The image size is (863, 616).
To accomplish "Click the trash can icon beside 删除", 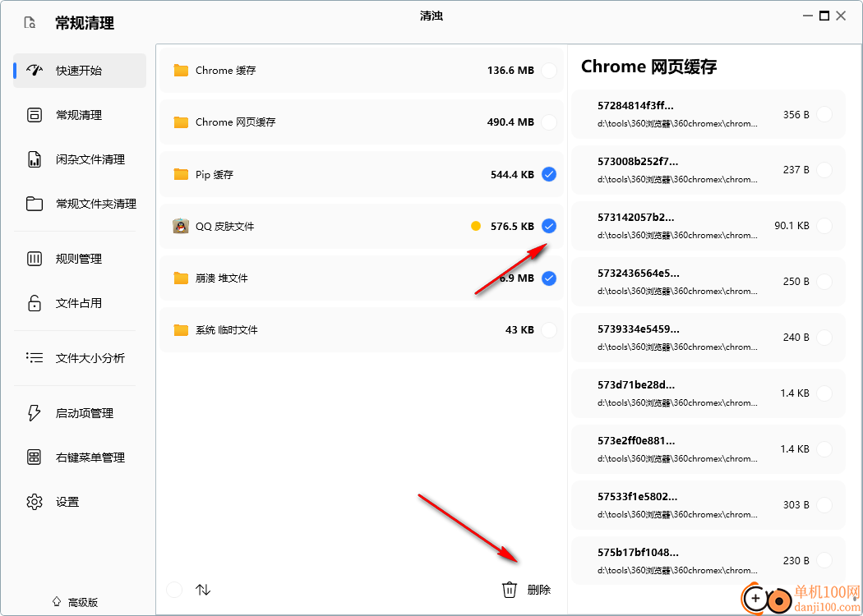I will point(509,590).
